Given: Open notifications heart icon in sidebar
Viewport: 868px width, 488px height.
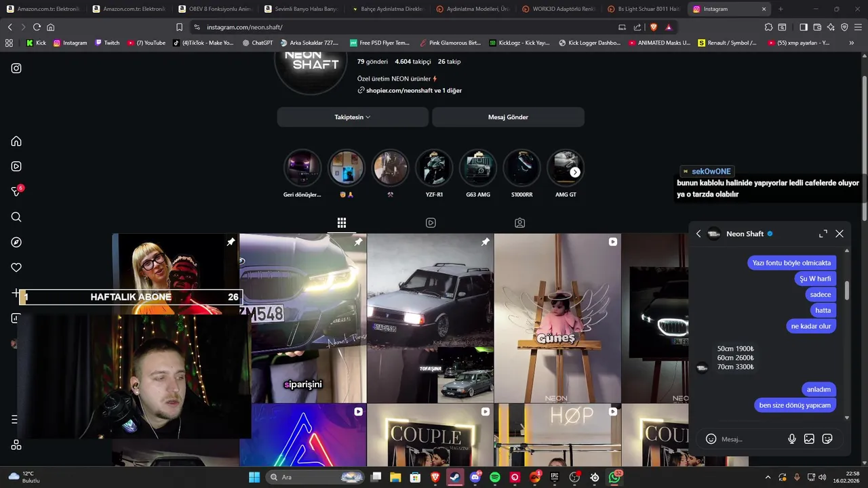Looking at the screenshot, I should point(16,268).
